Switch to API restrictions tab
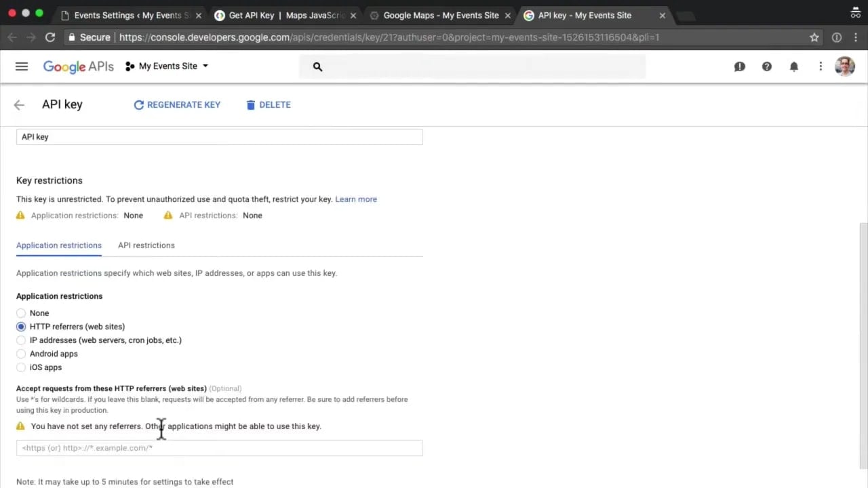 [146, 245]
